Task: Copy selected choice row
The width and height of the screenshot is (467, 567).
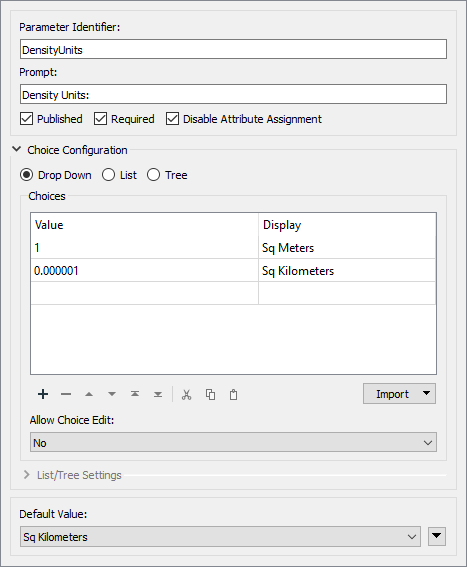Action: click(210, 395)
